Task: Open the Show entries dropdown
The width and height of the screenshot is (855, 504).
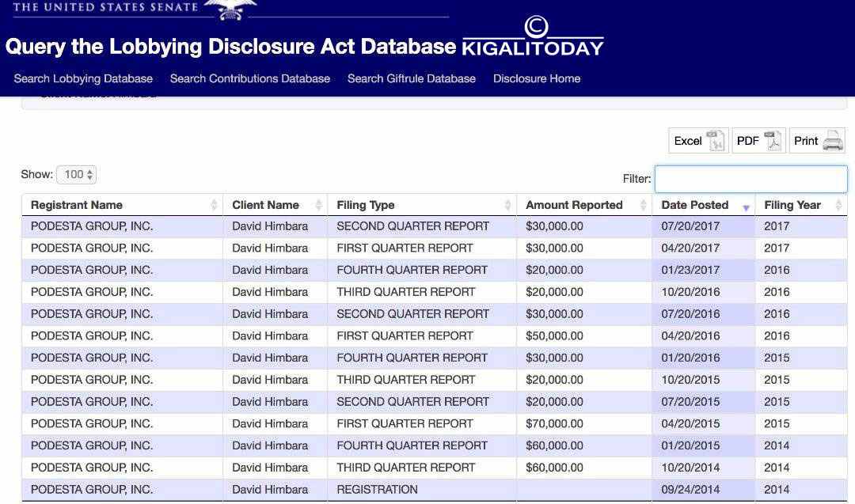Action: (x=76, y=175)
